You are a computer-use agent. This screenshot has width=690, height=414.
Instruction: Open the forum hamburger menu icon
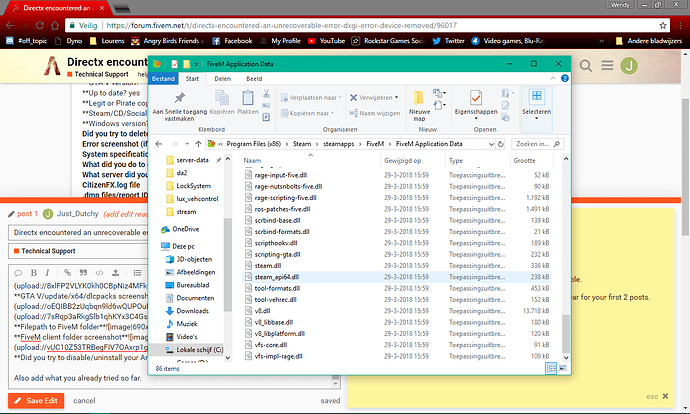tap(607, 66)
